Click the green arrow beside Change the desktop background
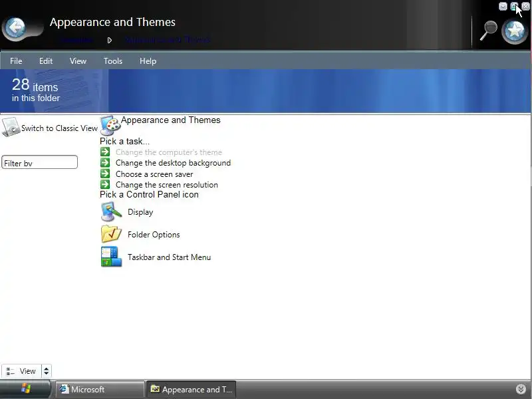Viewport: 532px width, 399px height. point(105,163)
